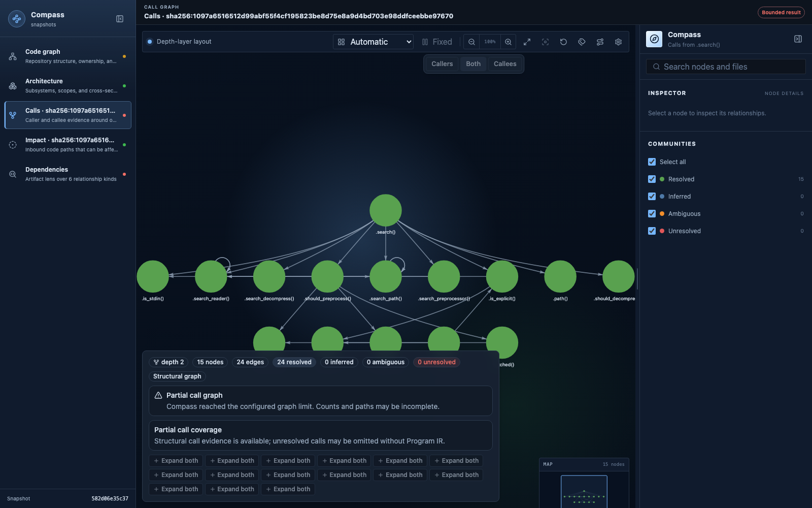Select the .search_reader() graph node
This screenshot has width=812, height=508.
coord(211,276)
